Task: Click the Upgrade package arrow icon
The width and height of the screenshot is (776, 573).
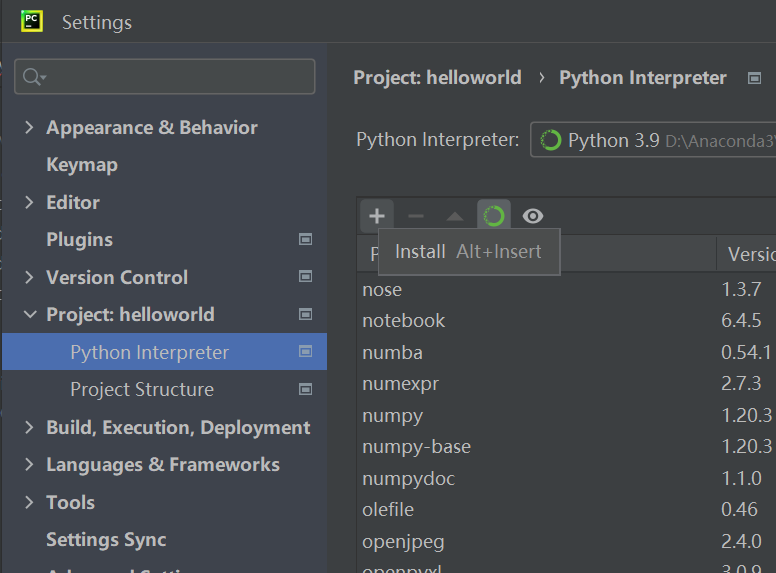Action: pyautogui.click(x=455, y=216)
